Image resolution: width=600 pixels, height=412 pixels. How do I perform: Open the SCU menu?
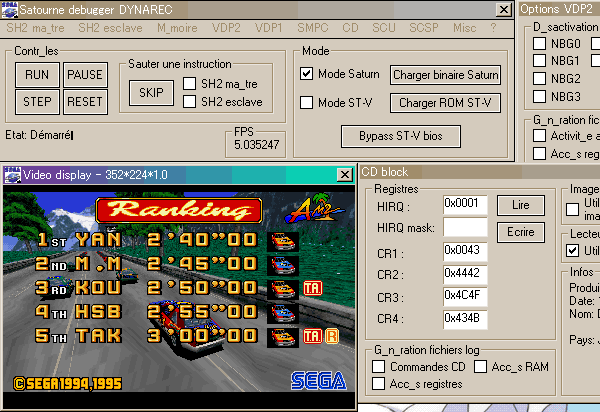click(384, 28)
